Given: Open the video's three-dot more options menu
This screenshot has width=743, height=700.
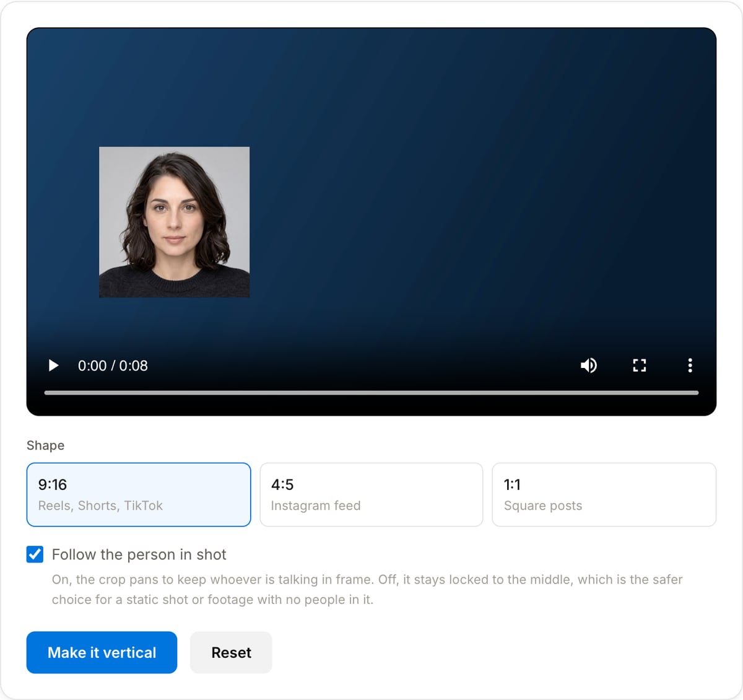Looking at the screenshot, I should click(x=690, y=365).
